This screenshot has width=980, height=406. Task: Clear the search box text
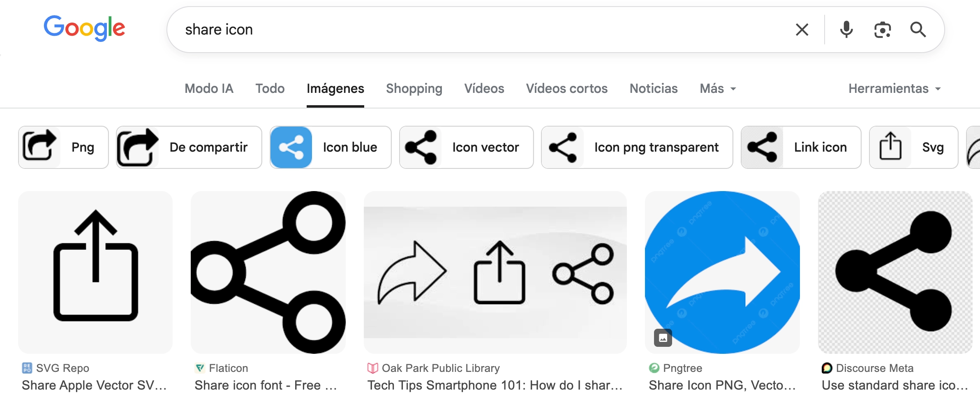[x=802, y=30]
